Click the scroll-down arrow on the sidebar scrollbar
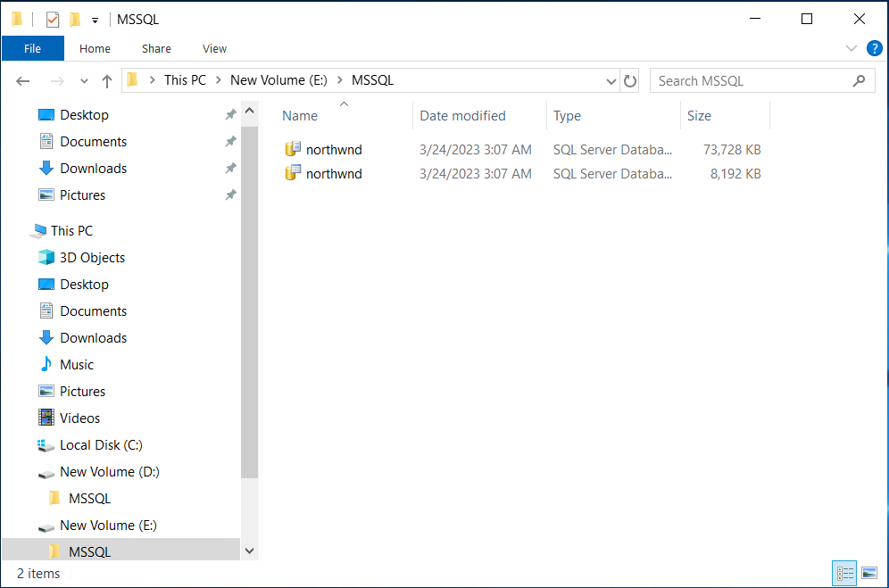This screenshot has width=889, height=588. 249,551
